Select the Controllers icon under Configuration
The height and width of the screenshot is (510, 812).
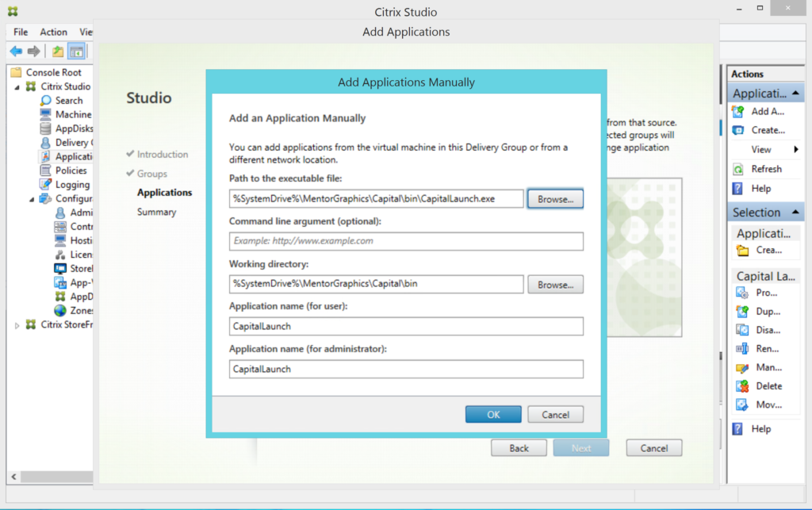pos(60,226)
